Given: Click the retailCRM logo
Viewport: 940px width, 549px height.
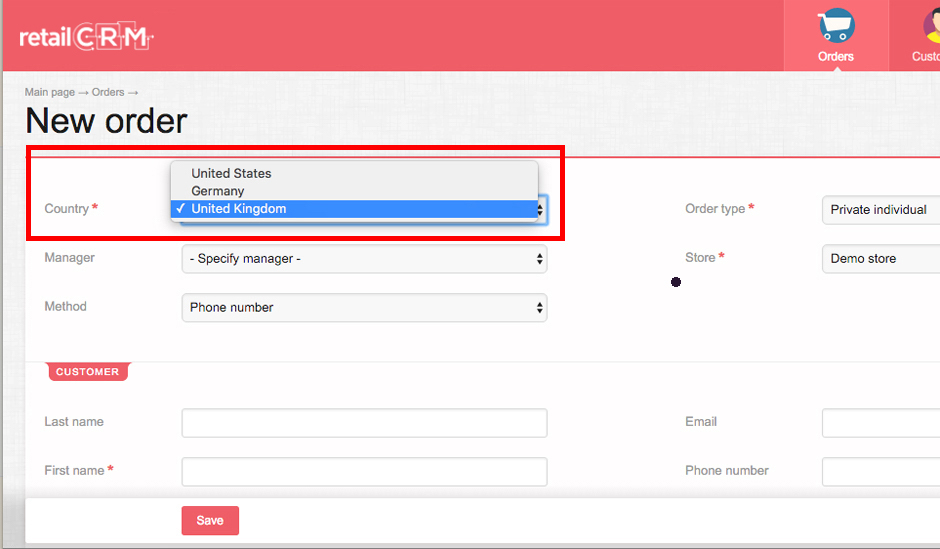Looking at the screenshot, I should coord(86,37).
